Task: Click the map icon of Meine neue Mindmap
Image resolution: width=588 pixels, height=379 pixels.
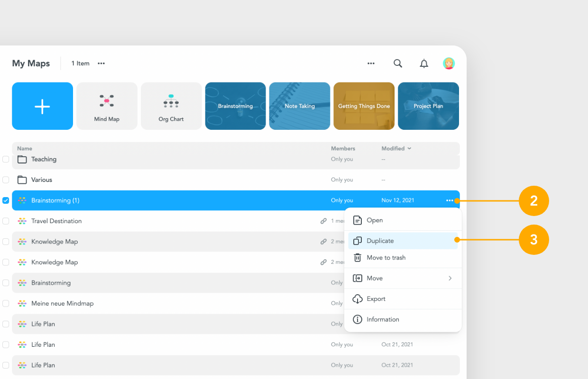Action: point(22,304)
